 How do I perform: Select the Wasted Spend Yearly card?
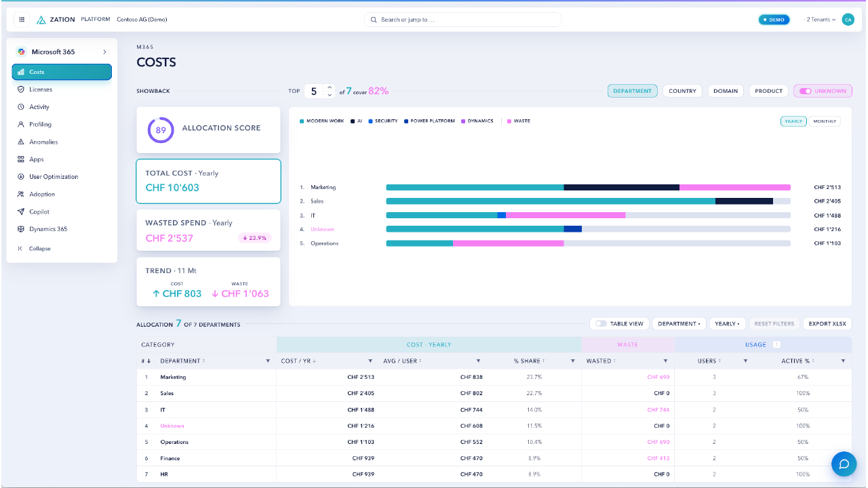[x=208, y=230]
